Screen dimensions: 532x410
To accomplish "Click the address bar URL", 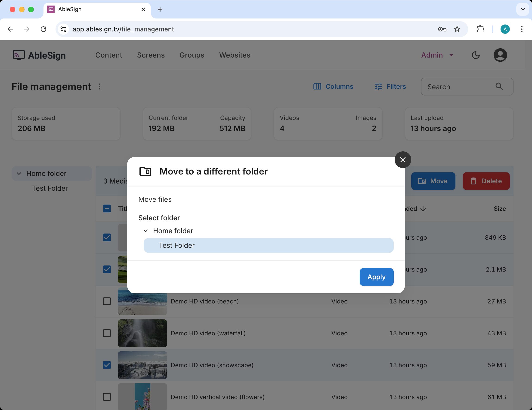I will pyautogui.click(x=123, y=29).
